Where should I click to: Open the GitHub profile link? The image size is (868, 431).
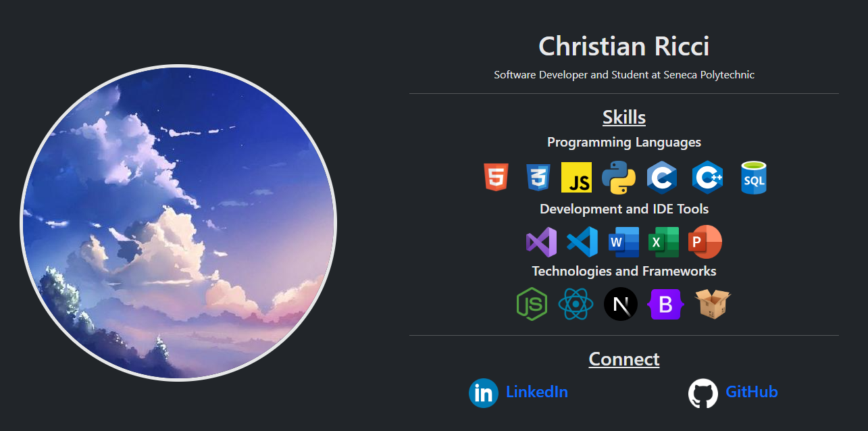point(751,392)
